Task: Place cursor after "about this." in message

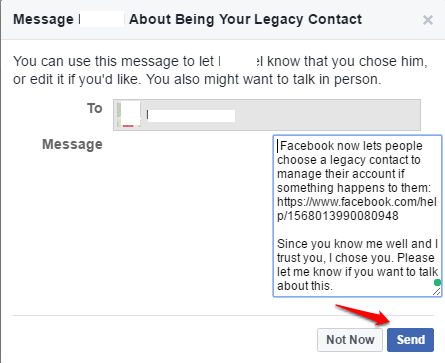Action: pyautogui.click(x=333, y=286)
